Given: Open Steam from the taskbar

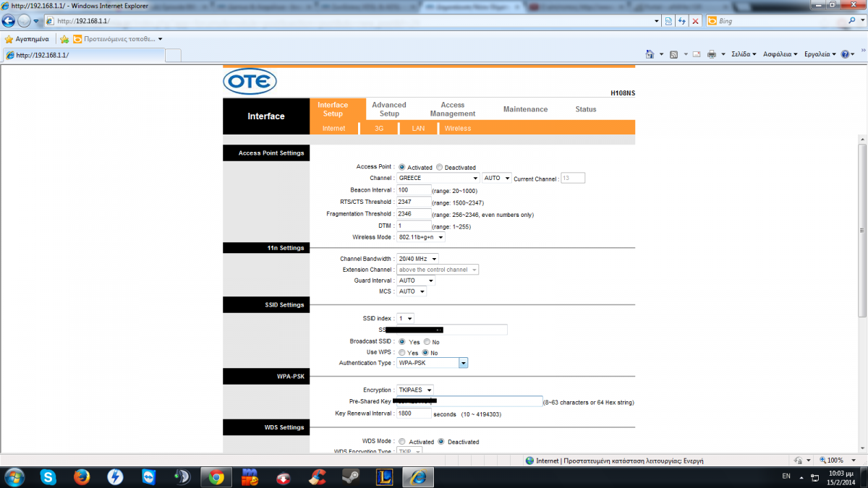Looking at the screenshot, I should [350, 477].
